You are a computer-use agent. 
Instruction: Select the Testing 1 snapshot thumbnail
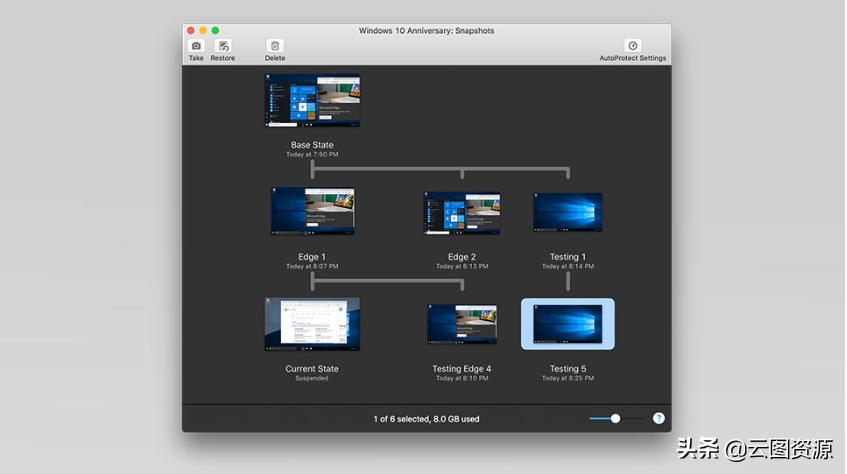pyautogui.click(x=568, y=212)
